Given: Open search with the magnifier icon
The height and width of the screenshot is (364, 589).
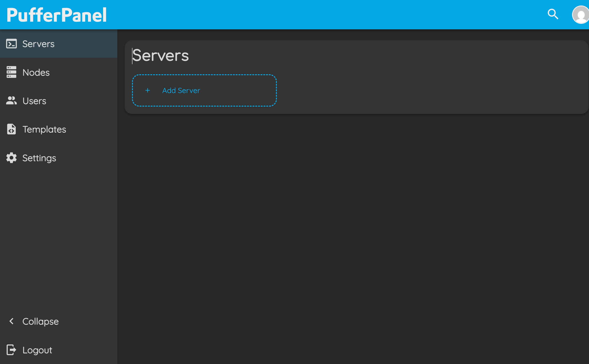Looking at the screenshot, I should [x=553, y=14].
